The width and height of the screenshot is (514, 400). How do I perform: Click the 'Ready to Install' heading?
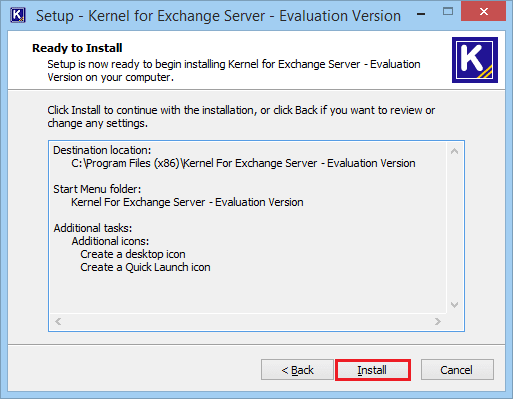(77, 48)
